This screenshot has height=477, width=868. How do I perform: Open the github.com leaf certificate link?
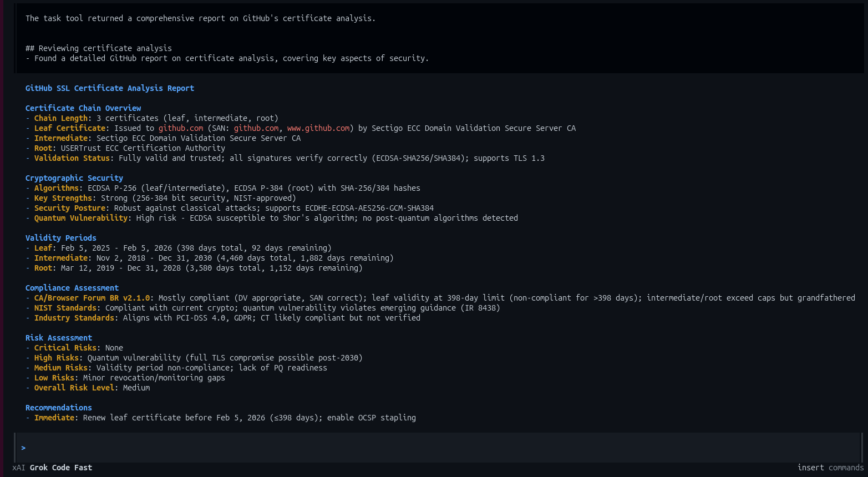coord(181,128)
